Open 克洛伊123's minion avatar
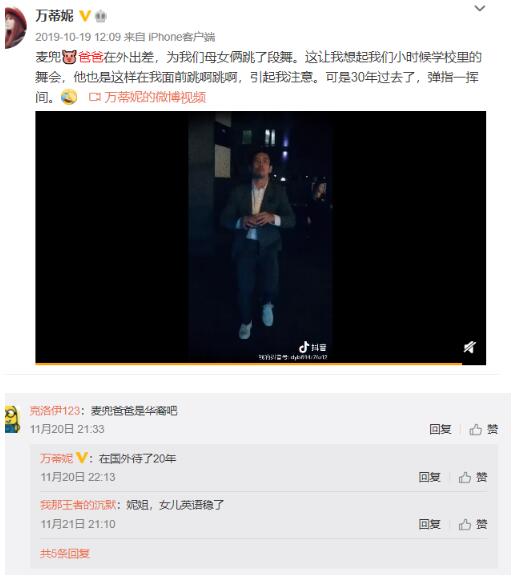 click(12, 419)
